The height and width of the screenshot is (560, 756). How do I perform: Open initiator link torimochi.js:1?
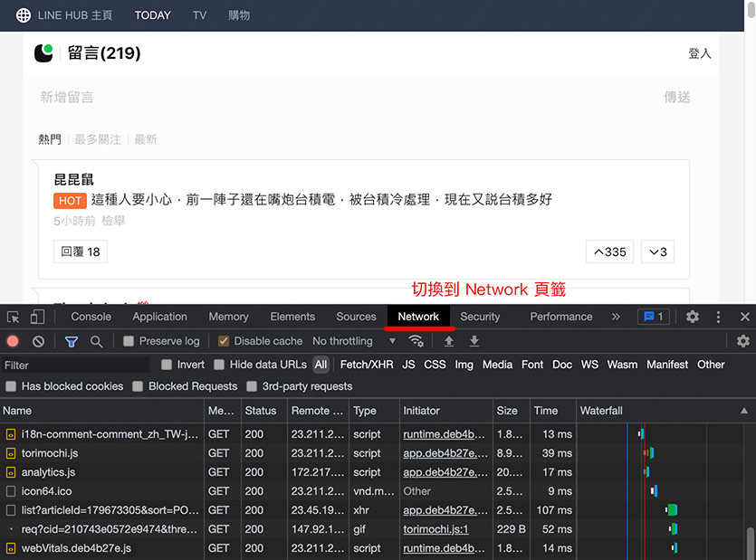point(435,529)
